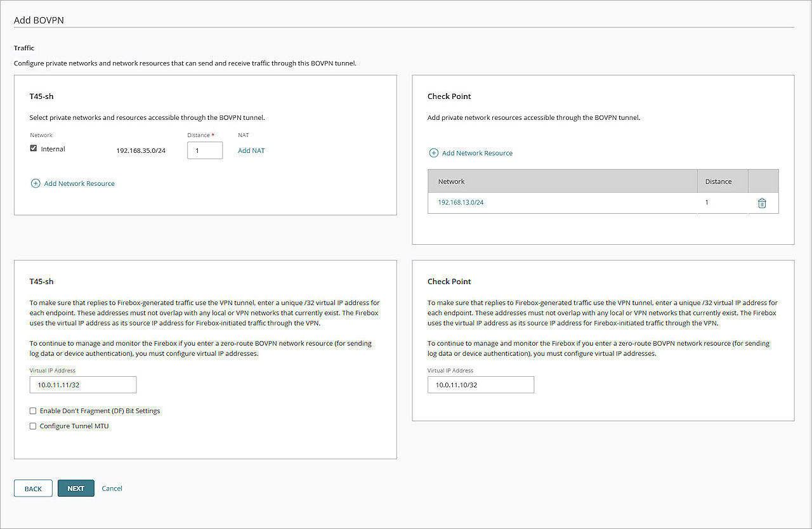The width and height of the screenshot is (812, 529).
Task: Delete the 192.168.13.0/24 network resource
Action: click(x=762, y=203)
